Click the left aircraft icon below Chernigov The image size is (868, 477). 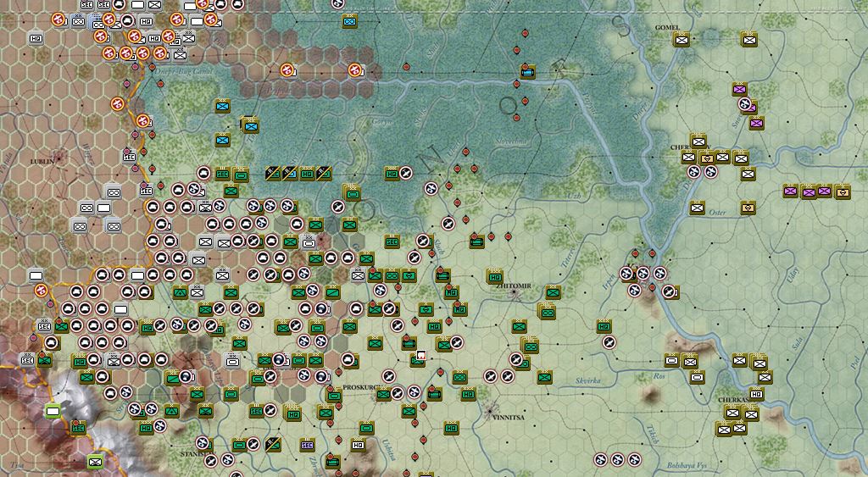pos(693,172)
